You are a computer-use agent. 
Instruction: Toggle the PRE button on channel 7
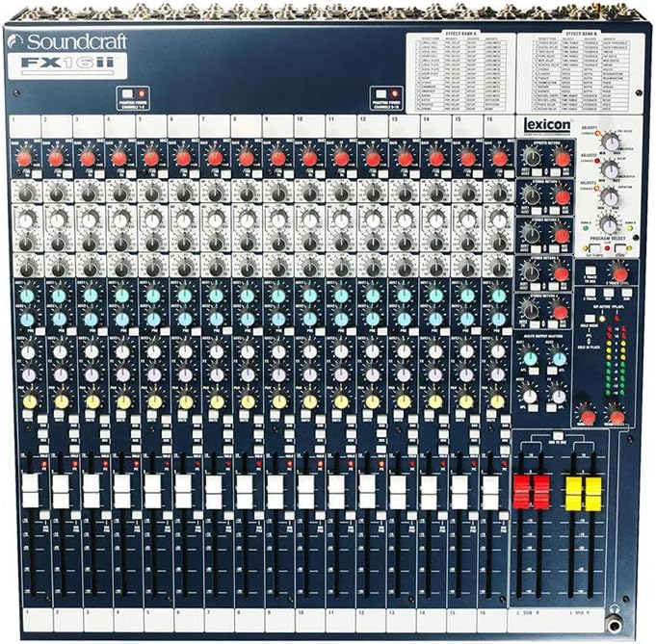click(x=229, y=331)
